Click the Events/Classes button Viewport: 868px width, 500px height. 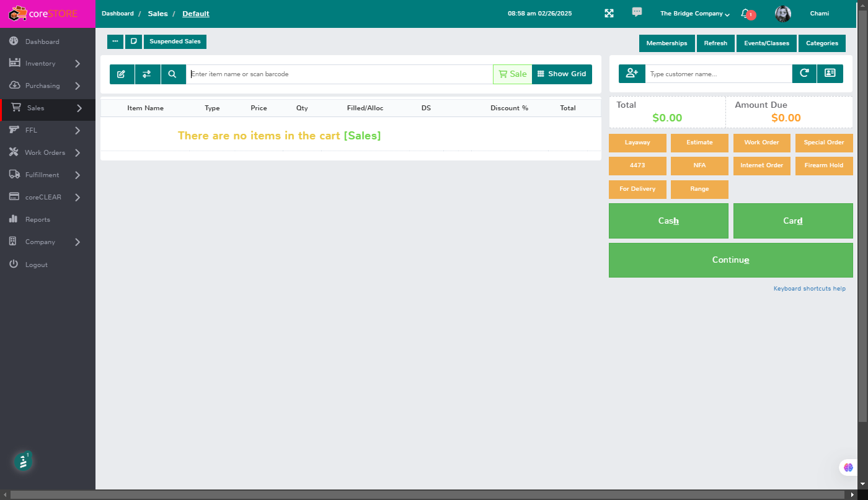[x=766, y=43]
